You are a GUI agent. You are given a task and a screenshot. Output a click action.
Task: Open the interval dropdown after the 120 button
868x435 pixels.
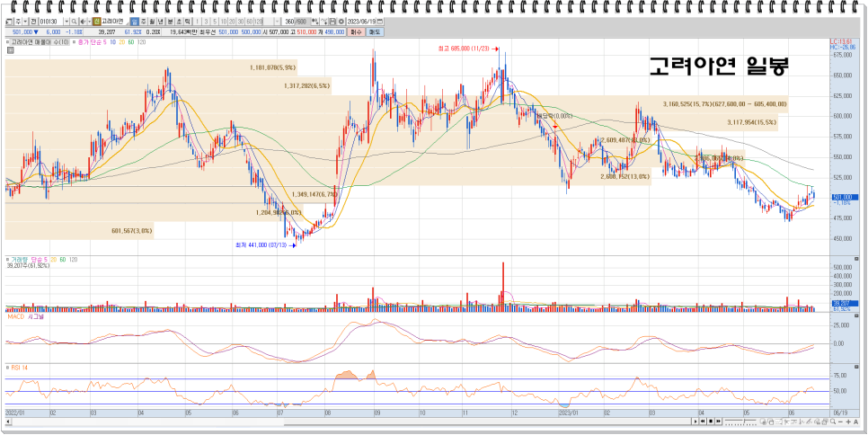[x=278, y=22]
